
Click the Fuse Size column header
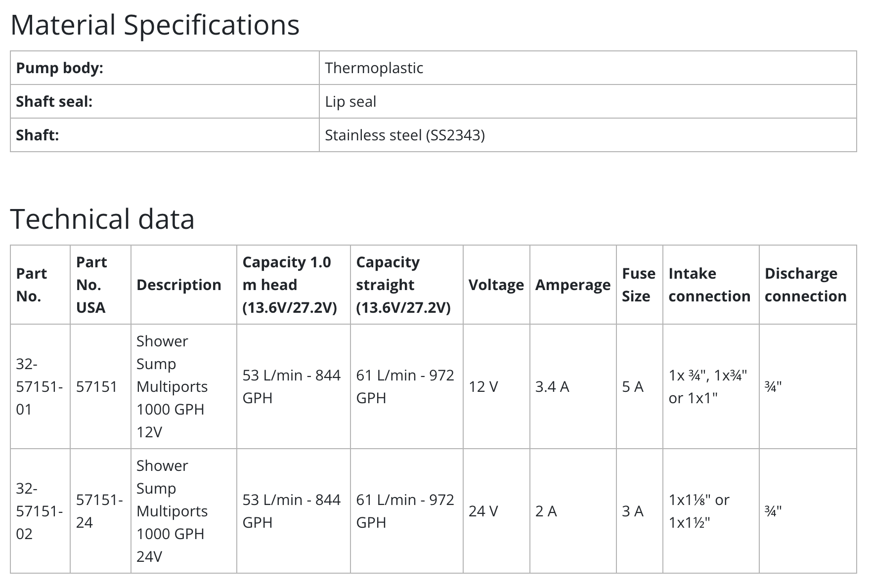coord(638,285)
